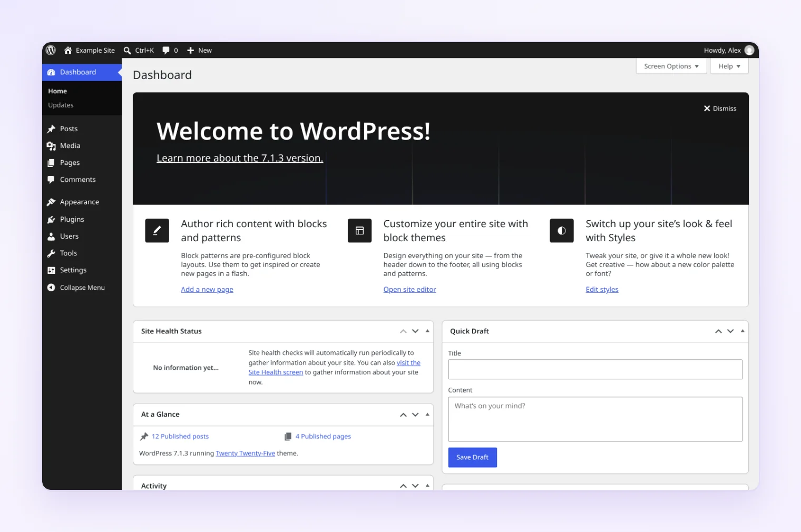Click the Plugins plug icon
Viewport: 801px width, 532px height.
(x=51, y=220)
